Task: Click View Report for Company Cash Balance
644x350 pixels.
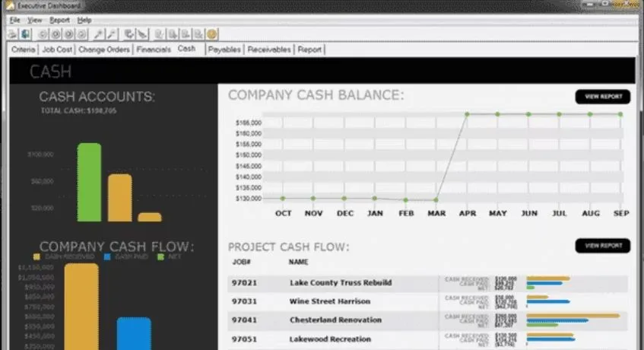Action: (603, 97)
